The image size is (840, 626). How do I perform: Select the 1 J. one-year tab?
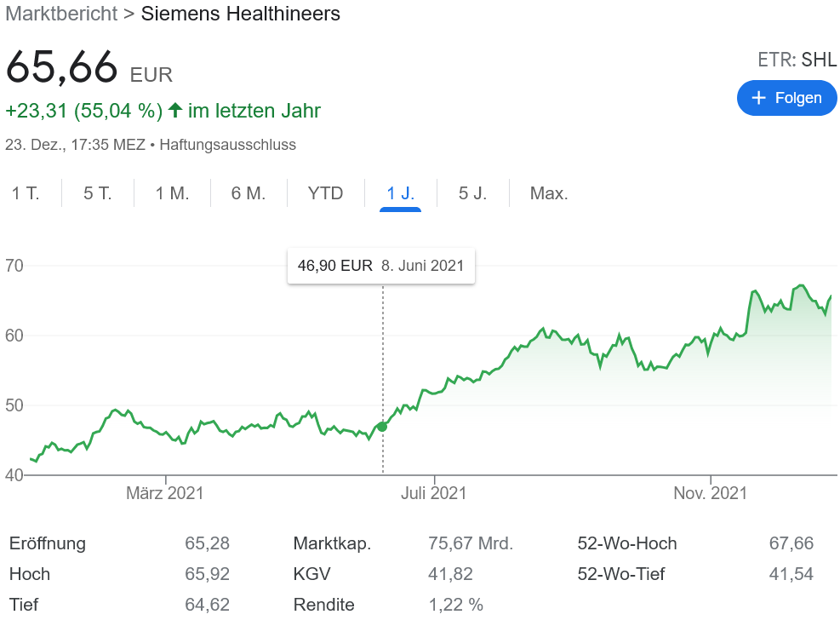[x=400, y=193]
